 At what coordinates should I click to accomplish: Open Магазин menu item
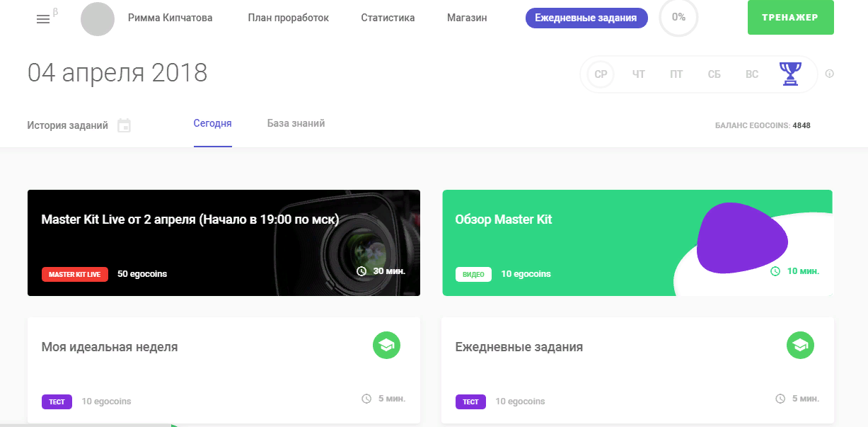coord(467,18)
